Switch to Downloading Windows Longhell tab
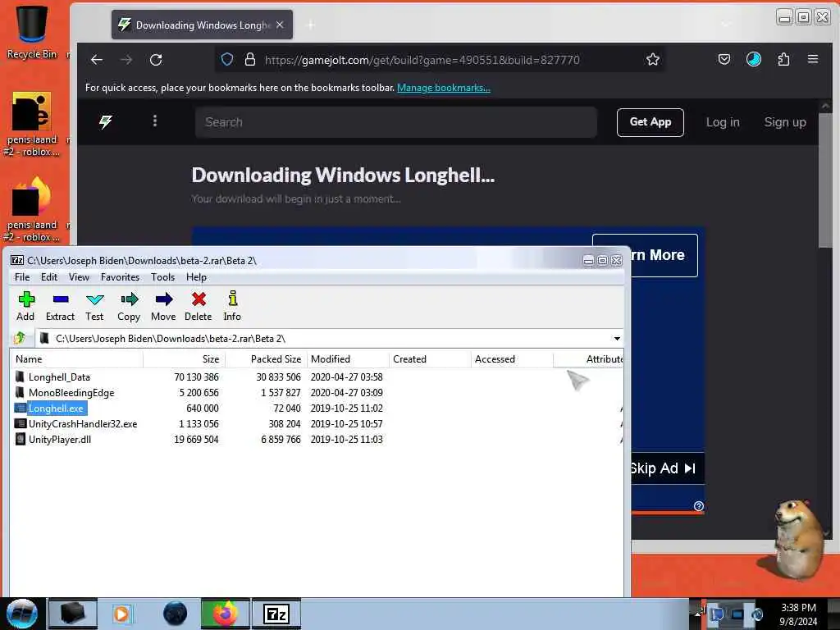Screen dimensions: 840x630 point(202,25)
